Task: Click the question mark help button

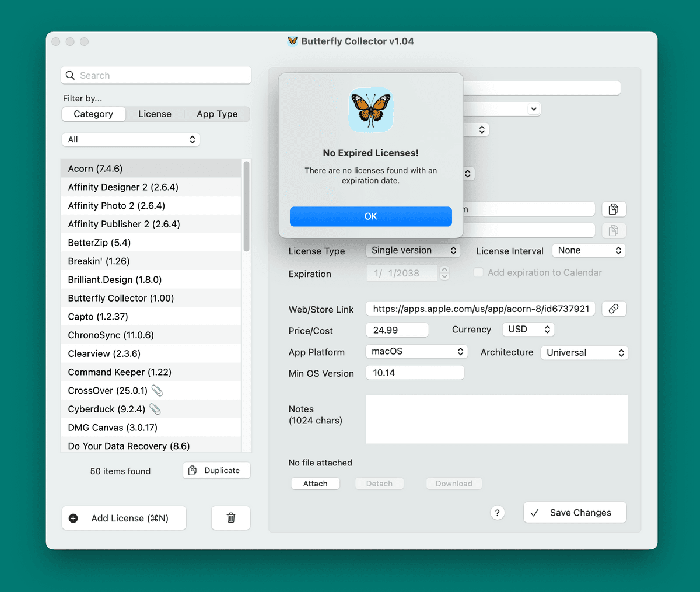Action: coord(497,513)
